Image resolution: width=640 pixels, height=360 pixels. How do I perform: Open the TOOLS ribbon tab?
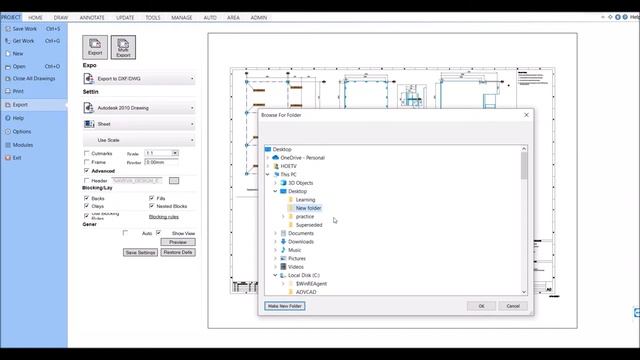(x=153, y=18)
